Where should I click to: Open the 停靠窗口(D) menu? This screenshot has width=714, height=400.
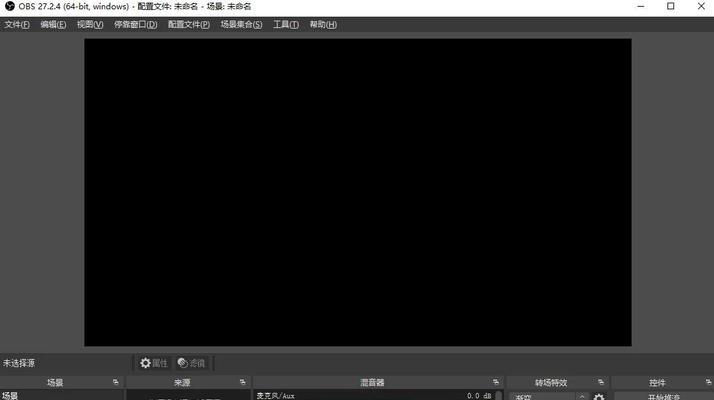click(136, 25)
